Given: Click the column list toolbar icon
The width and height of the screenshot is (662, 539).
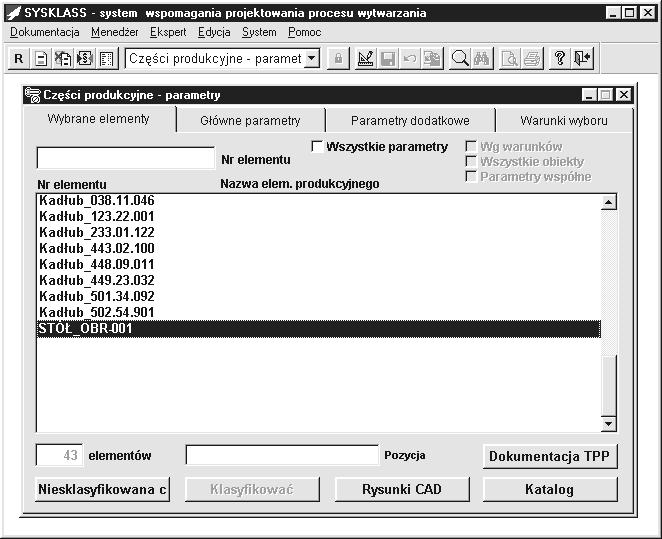Looking at the screenshot, I should (107, 58).
